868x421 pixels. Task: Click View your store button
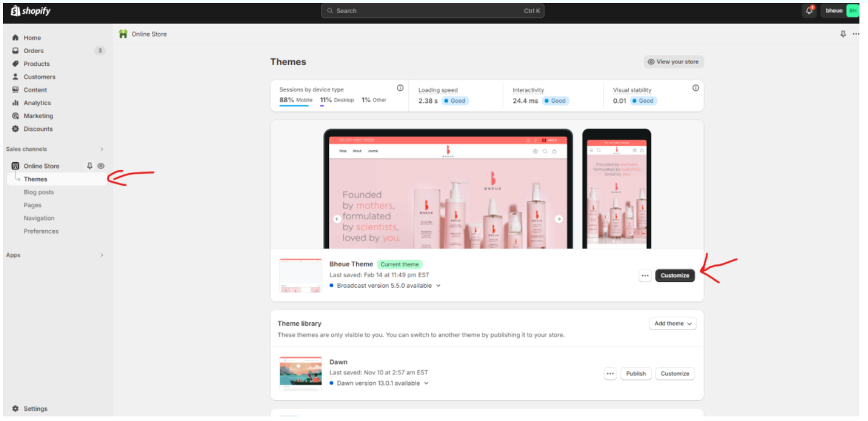pyautogui.click(x=673, y=62)
